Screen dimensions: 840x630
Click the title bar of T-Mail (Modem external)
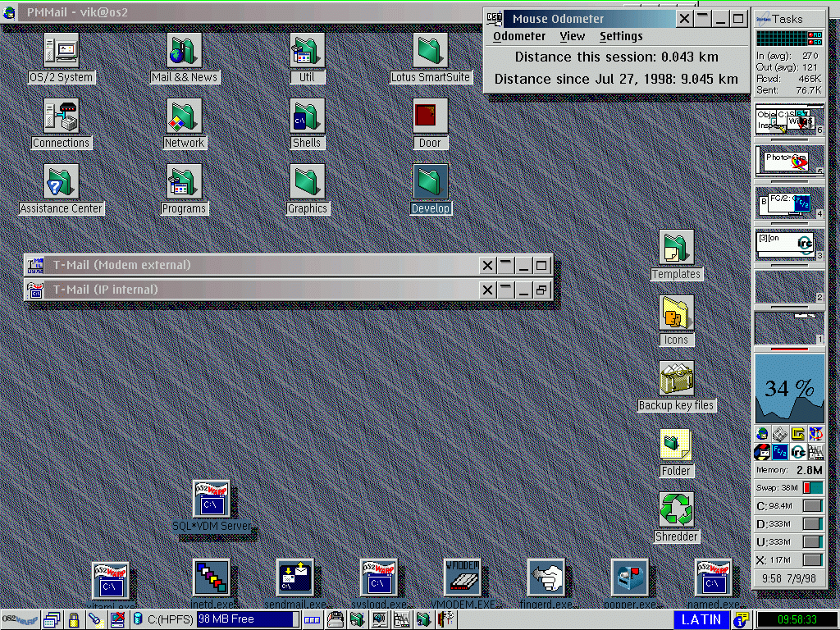[262, 265]
